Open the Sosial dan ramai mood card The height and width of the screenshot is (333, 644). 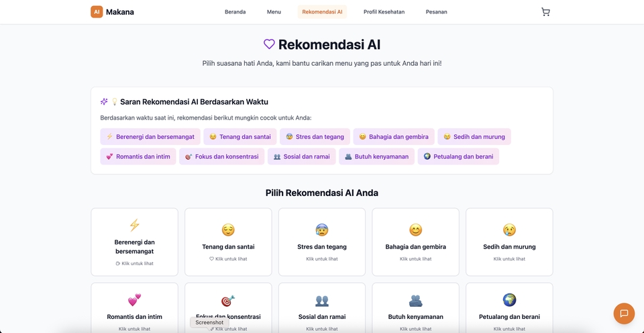click(322, 309)
